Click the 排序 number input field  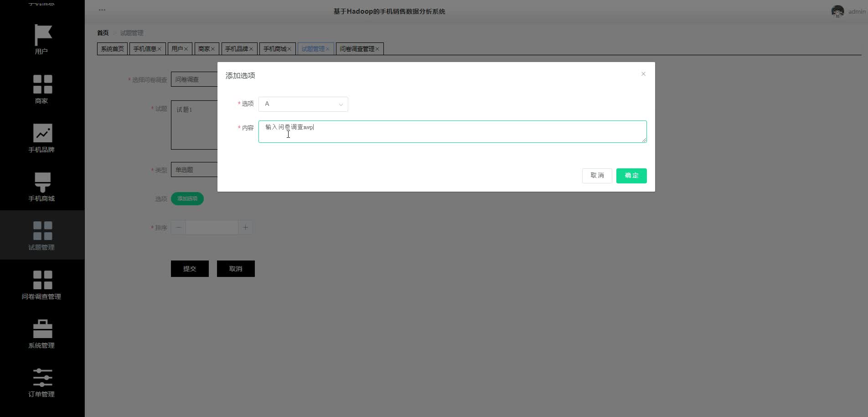pyautogui.click(x=212, y=228)
